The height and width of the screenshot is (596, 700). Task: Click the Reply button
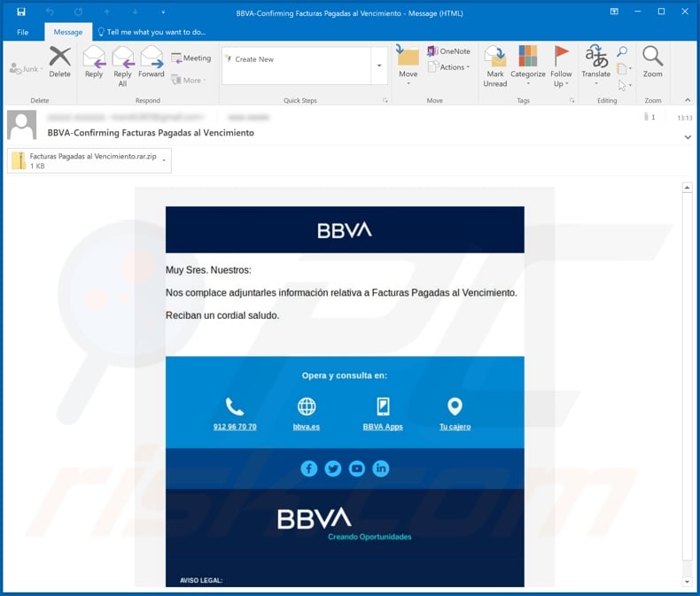94,62
